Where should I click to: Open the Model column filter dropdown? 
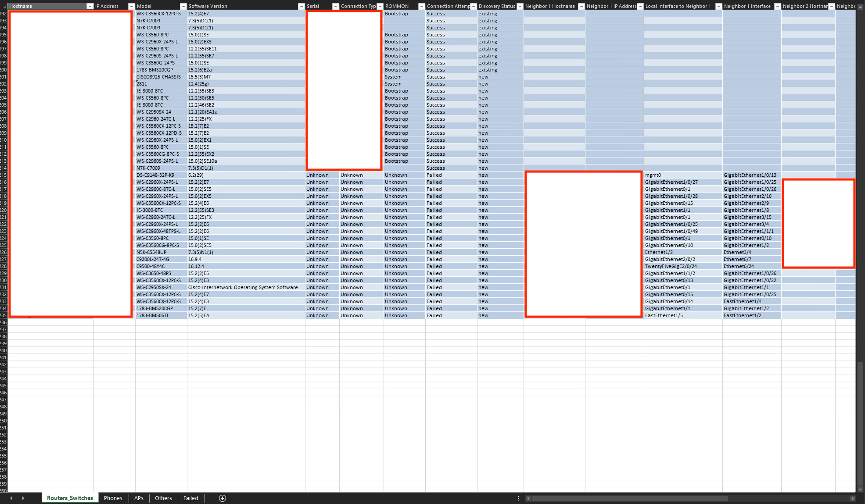(183, 6)
